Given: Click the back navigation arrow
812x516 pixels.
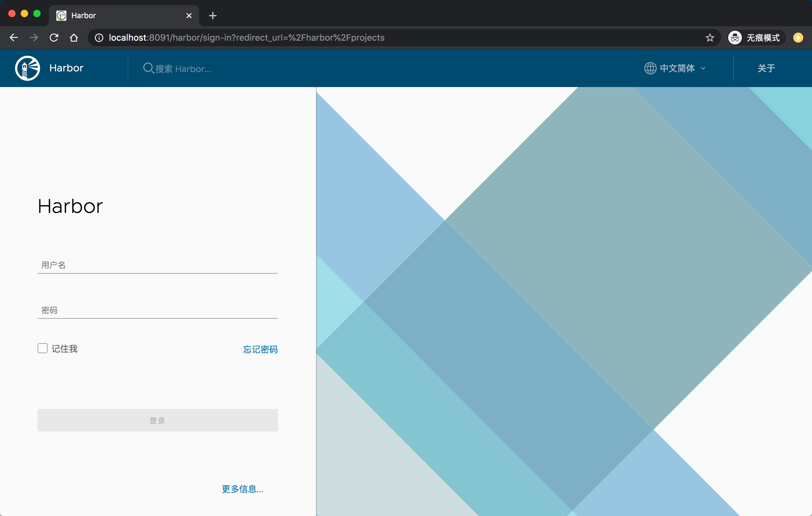Looking at the screenshot, I should (x=13, y=38).
